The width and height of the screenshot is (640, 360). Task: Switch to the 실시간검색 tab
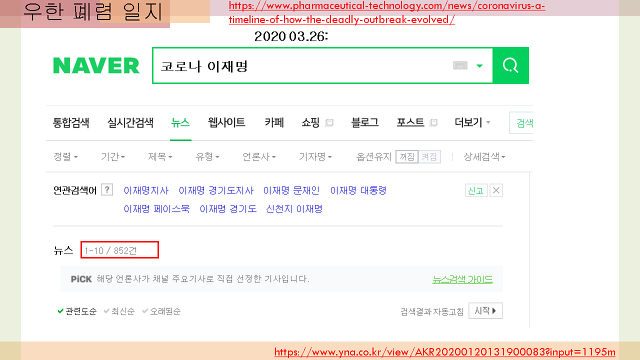tap(130, 122)
